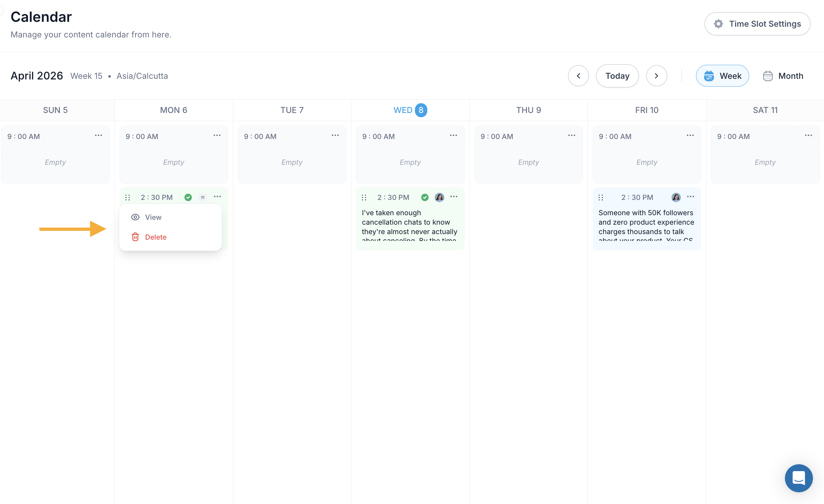Image resolution: width=824 pixels, height=504 pixels.
Task: Open Time Slot Settings
Action: pyautogui.click(x=757, y=24)
